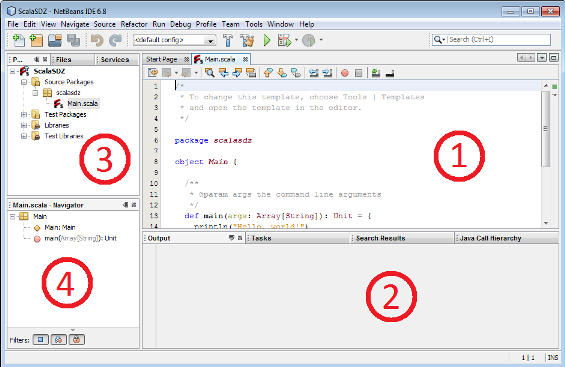565x367 pixels.
Task: Click the New Project toolbar icon
Action: 36,40
